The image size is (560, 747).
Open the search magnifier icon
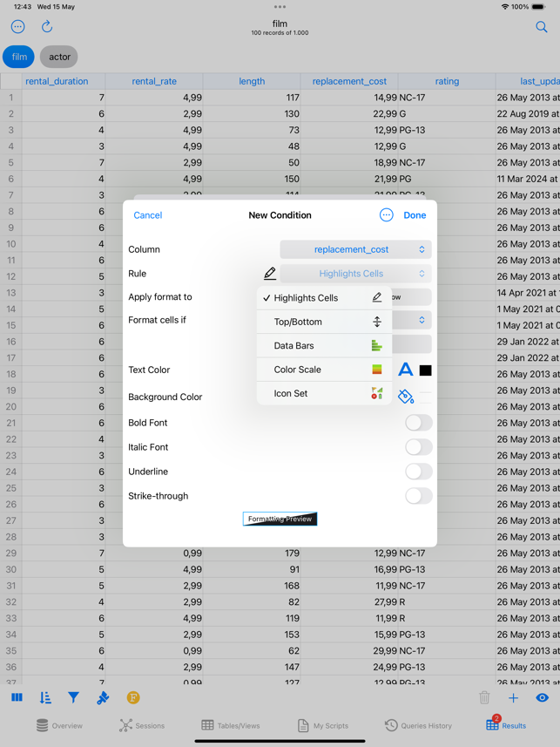coord(541,27)
